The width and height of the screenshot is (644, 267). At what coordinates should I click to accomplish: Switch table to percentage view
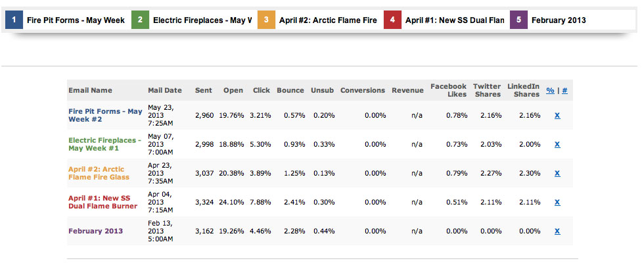[x=550, y=91]
